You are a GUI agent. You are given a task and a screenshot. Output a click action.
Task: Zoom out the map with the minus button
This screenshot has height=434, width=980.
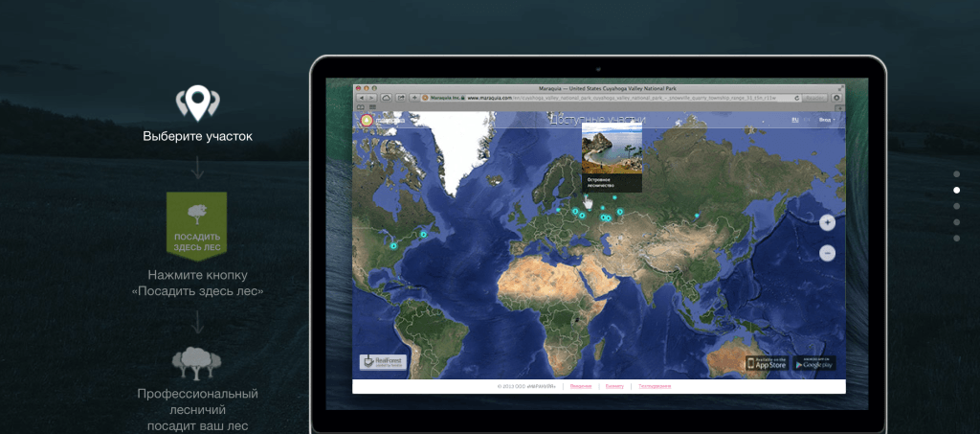(x=827, y=253)
